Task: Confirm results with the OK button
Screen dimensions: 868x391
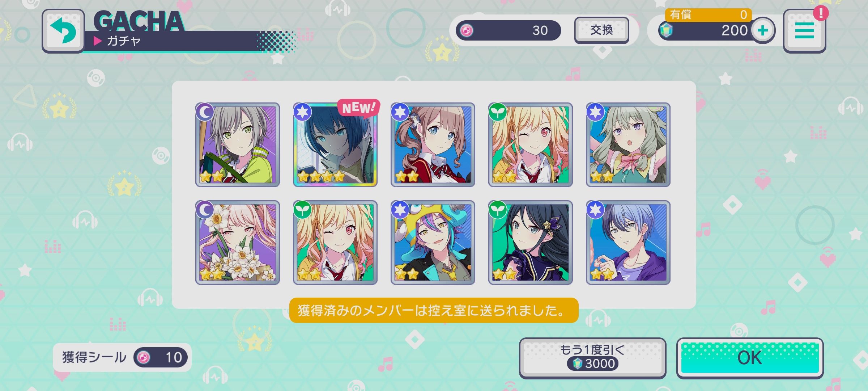Action: click(x=750, y=358)
